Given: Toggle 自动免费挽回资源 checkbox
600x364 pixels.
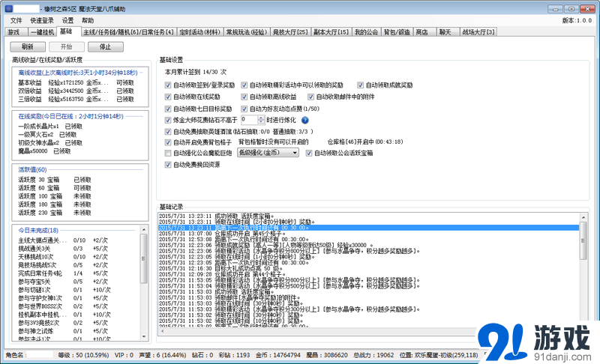Looking at the screenshot, I should pos(167,165).
